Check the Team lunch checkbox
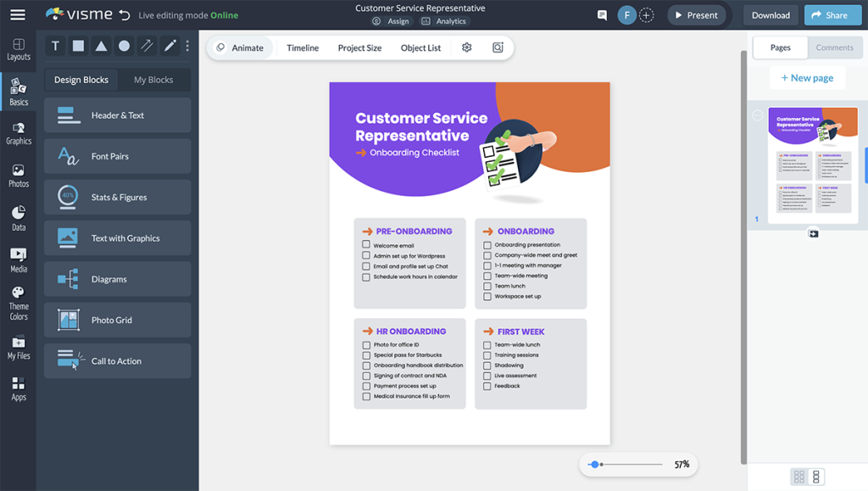The width and height of the screenshot is (868, 491). click(488, 286)
